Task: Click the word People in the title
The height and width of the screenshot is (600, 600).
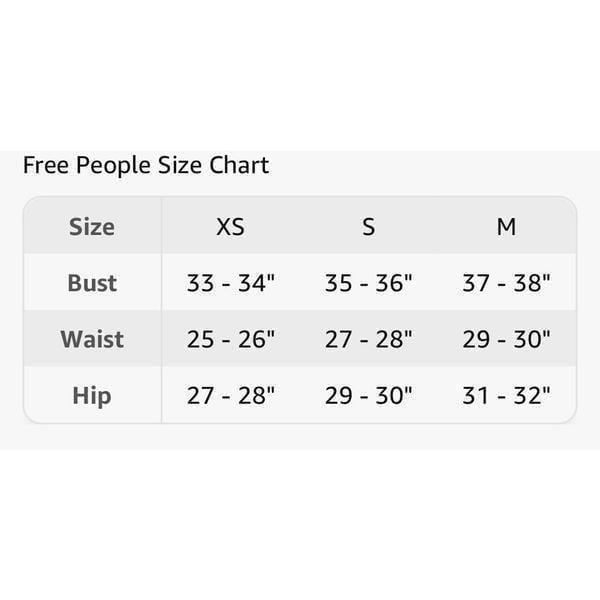Action: pyautogui.click(x=113, y=166)
